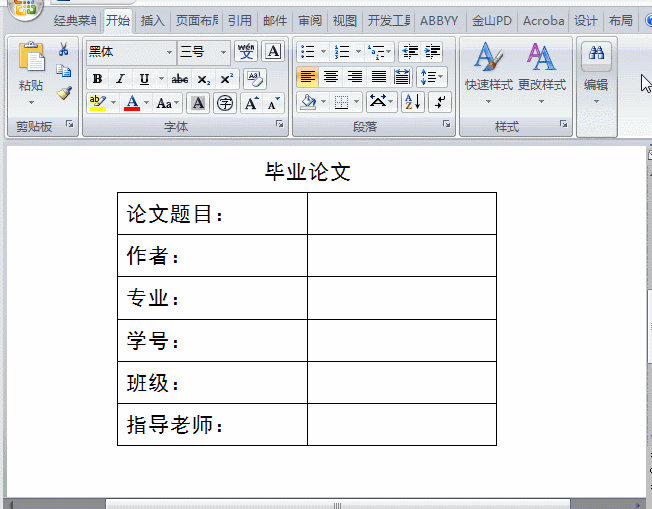Switch to the 页面布局 tab
This screenshot has height=509, width=652.
[x=197, y=20]
